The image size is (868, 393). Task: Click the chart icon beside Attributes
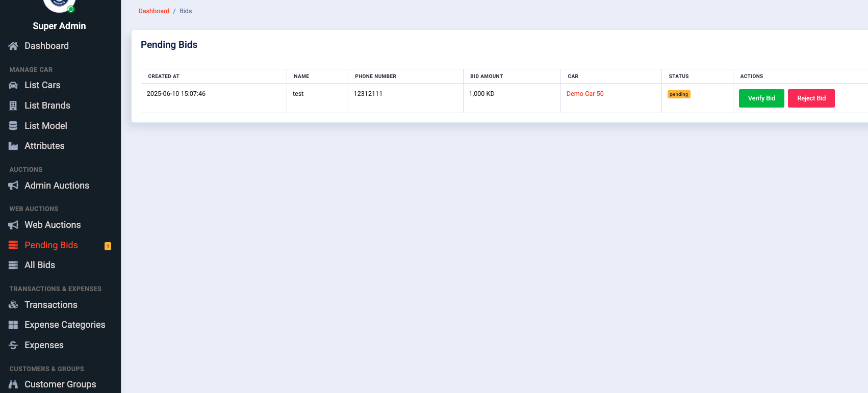click(x=13, y=146)
